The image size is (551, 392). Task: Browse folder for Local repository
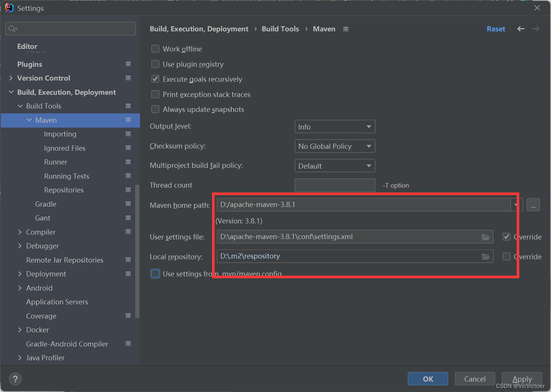point(485,256)
